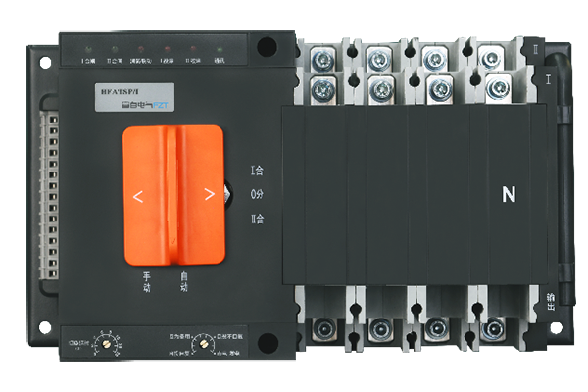
Task: Click the mode selector rotary knob
Action: pos(202,342)
